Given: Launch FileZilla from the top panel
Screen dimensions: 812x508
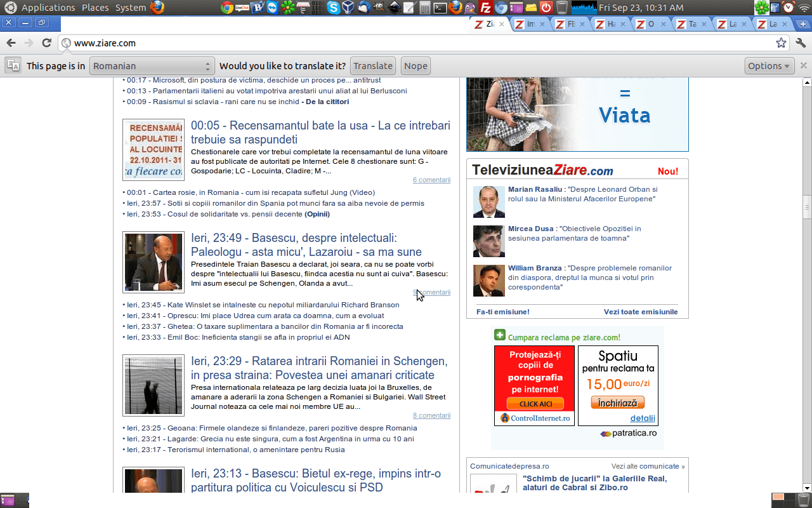Looking at the screenshot, I should click(x=486, y=8).
